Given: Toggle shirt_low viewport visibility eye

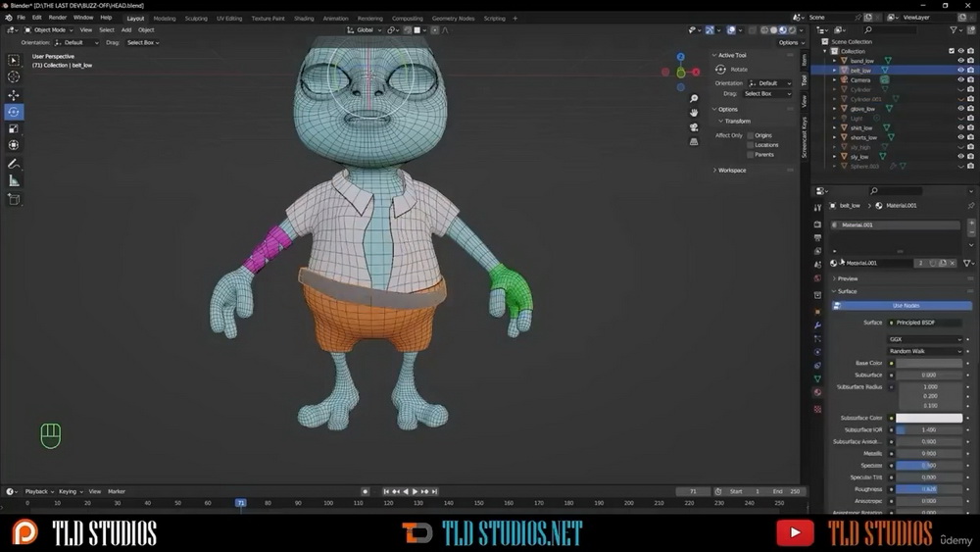Looking at the screenshot, I should tap(960, 127).
